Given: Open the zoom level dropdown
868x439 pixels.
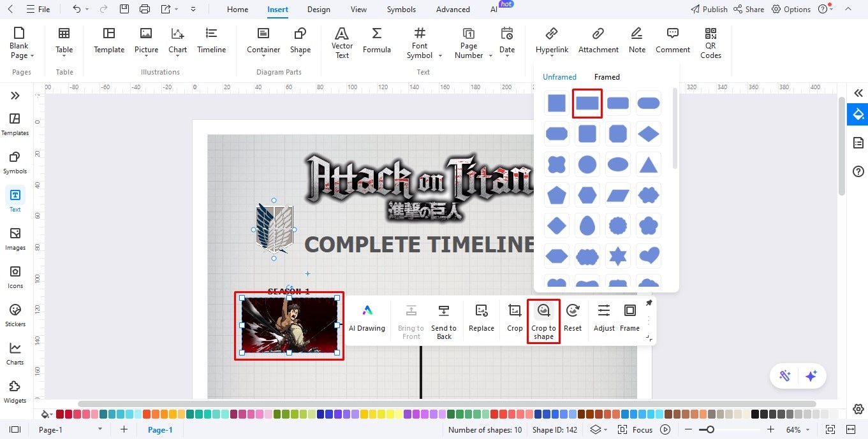Looking at the screenshot, I should tap(808, 430).
